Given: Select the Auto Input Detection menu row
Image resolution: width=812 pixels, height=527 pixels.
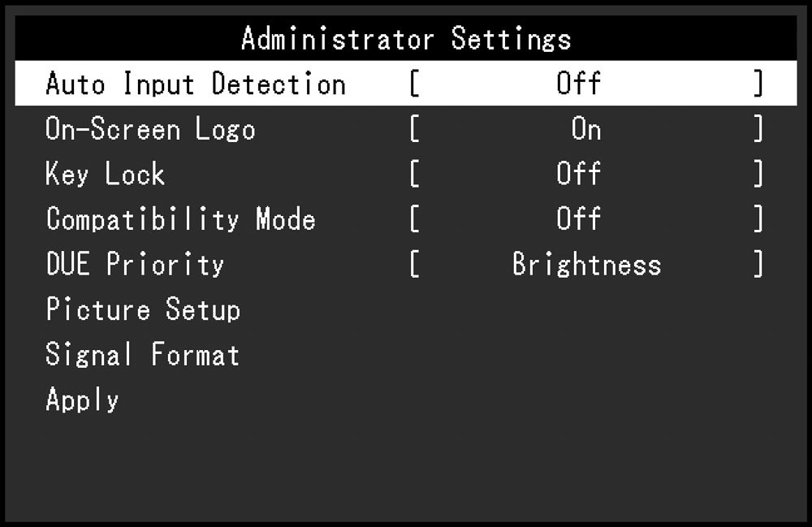Looking at the screenshot, I should [x=405, y=84].
